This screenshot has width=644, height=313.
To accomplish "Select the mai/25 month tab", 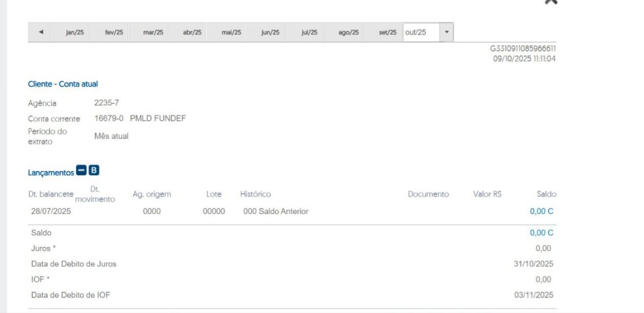I will coord(231,33).
